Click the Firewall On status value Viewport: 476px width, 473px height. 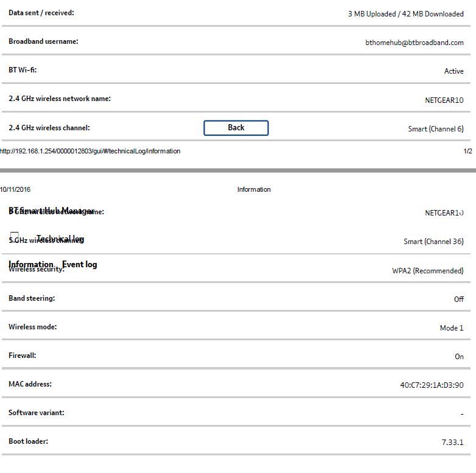[459, 356]
